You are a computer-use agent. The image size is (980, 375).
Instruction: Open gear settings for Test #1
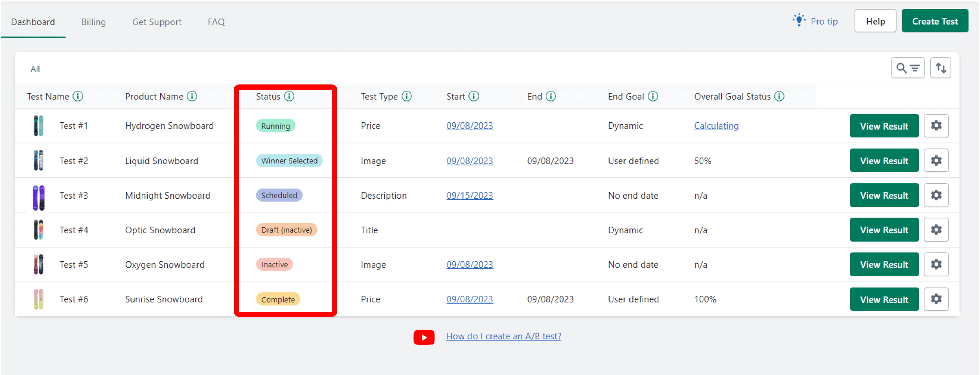click(x=936, y=126)
